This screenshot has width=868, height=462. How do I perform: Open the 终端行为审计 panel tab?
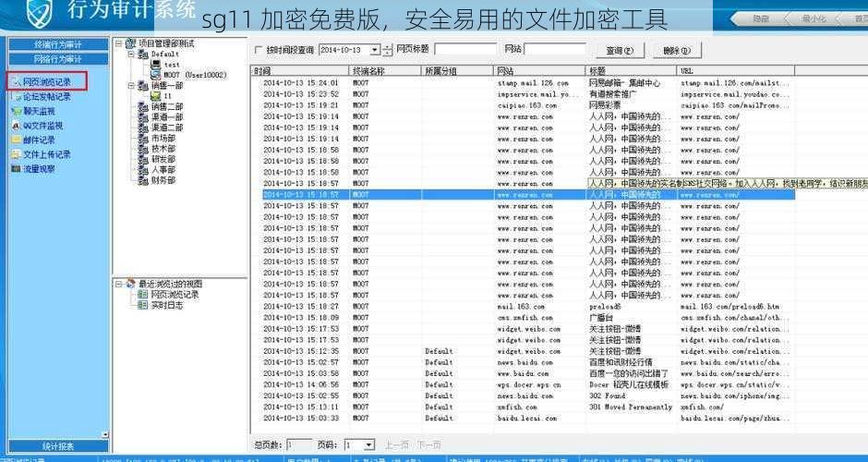58,44
